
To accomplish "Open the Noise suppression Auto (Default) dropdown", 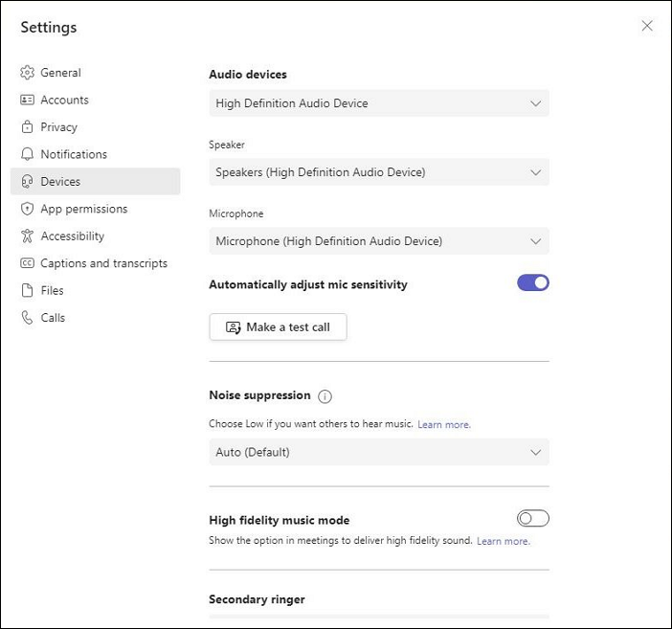I will [x=379, y=452].
